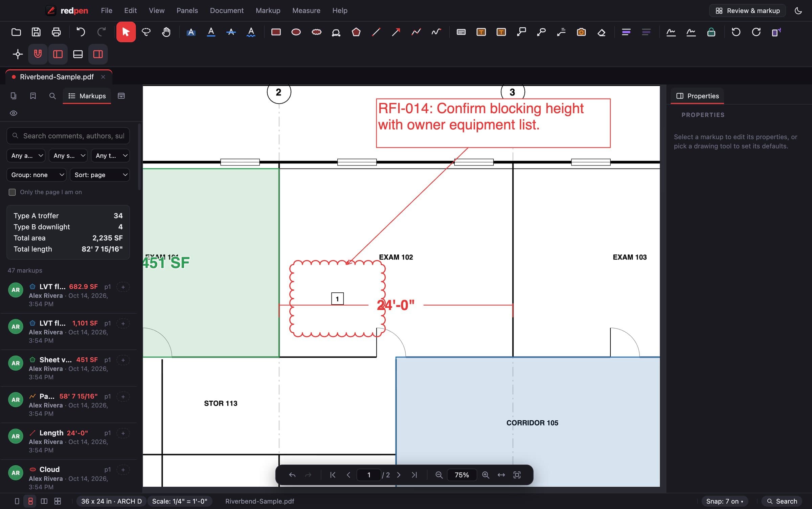Click the Print icon

click(x=56, y=32)
